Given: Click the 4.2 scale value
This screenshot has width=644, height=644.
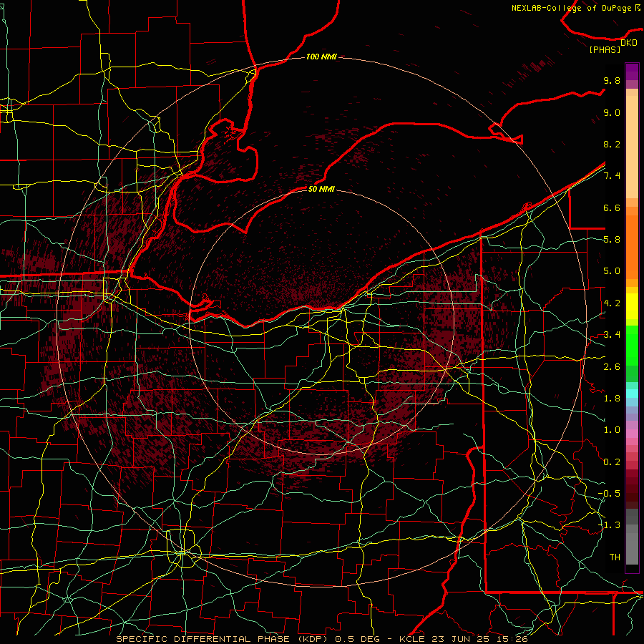Looking at the screenshot, I should [x=612, y=303].
